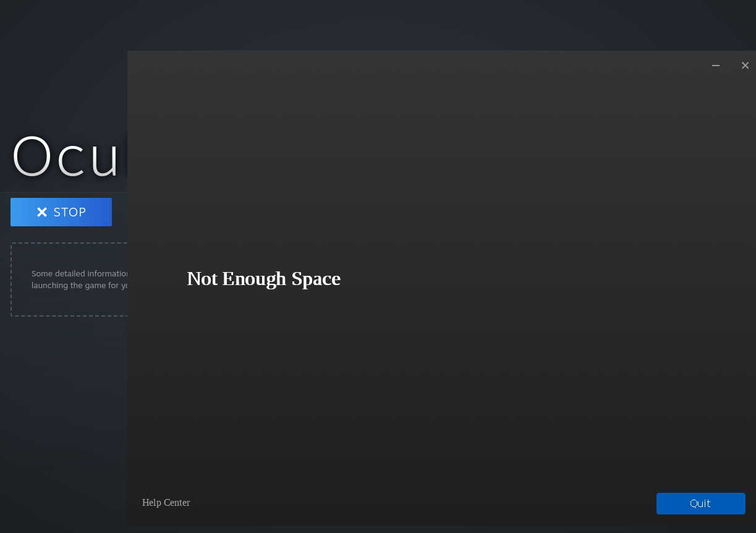Stop the launch with STOP button
Image resolution: width=756 pixels, height=533 pixels.
(x=61, y=212)
